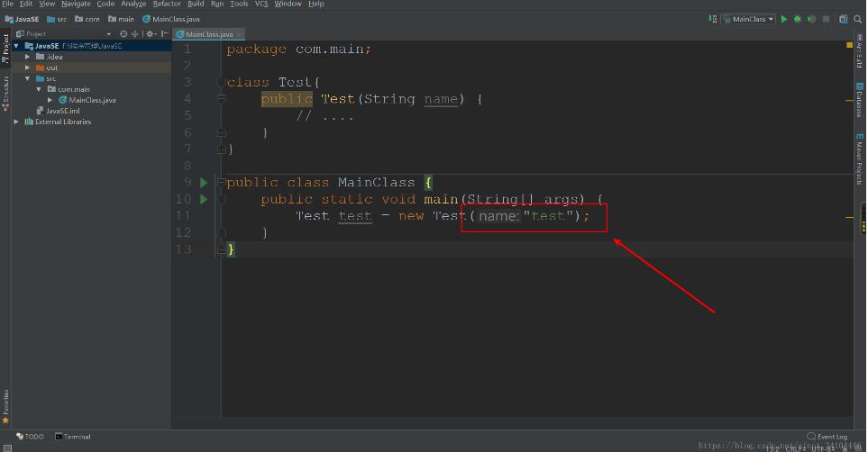Run MainClass with the green Run button

point(784,19)
